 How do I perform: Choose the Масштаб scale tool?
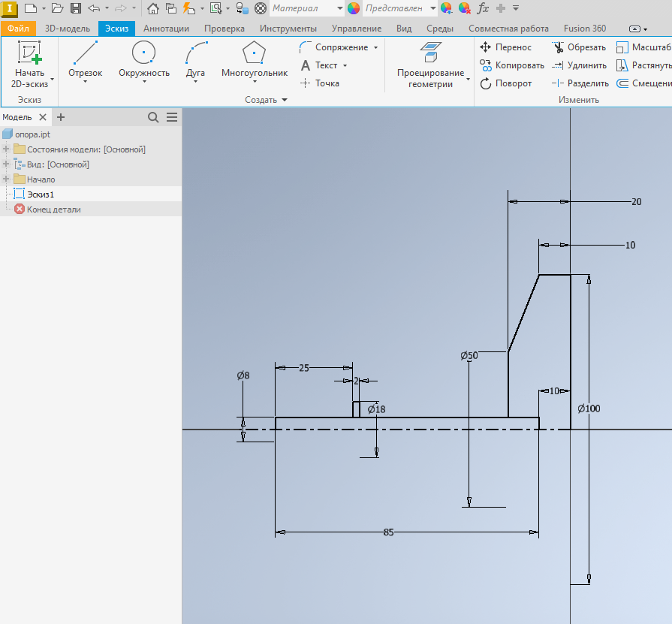click(x=643, y=47)
